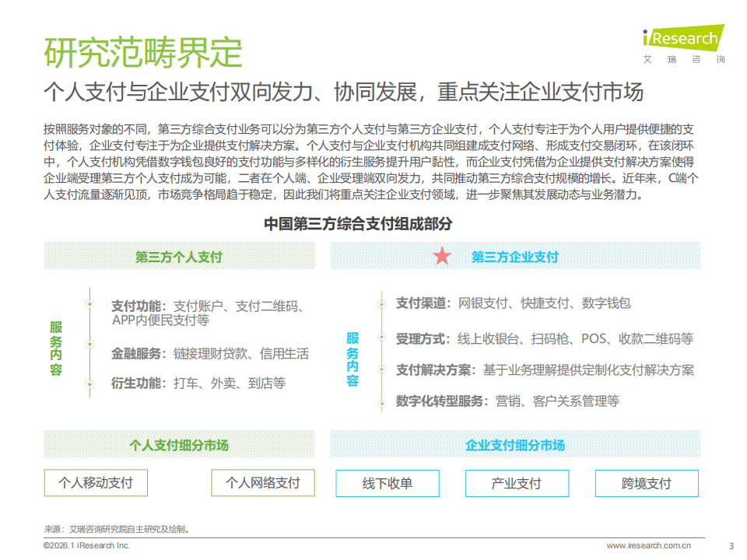Click the 研究范畴界定 slide title
The height and width of the screenshot is (560, 747).
pyautogui.click(x=143, y=53)
